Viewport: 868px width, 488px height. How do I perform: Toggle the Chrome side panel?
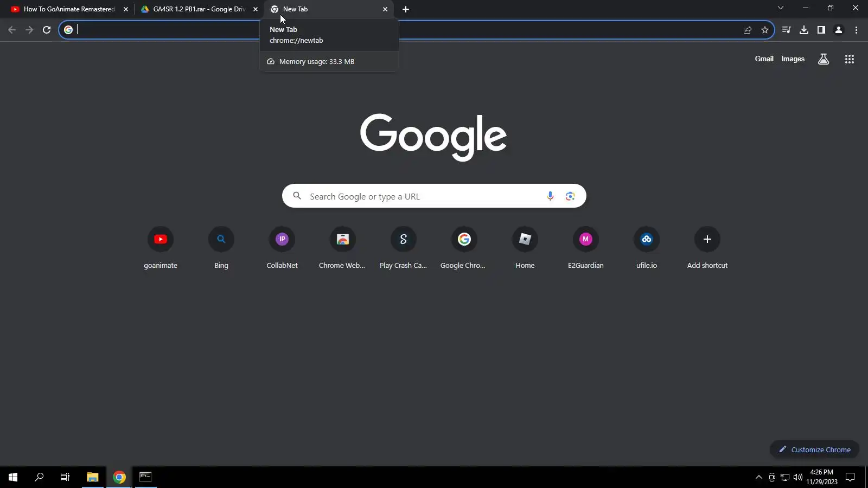point(821,30)
